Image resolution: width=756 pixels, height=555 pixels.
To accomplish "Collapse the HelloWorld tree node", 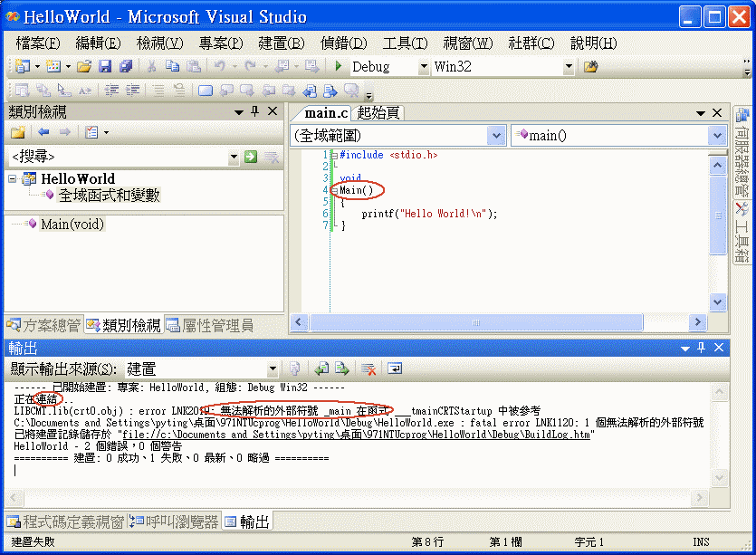I will (x=12, y=179).
